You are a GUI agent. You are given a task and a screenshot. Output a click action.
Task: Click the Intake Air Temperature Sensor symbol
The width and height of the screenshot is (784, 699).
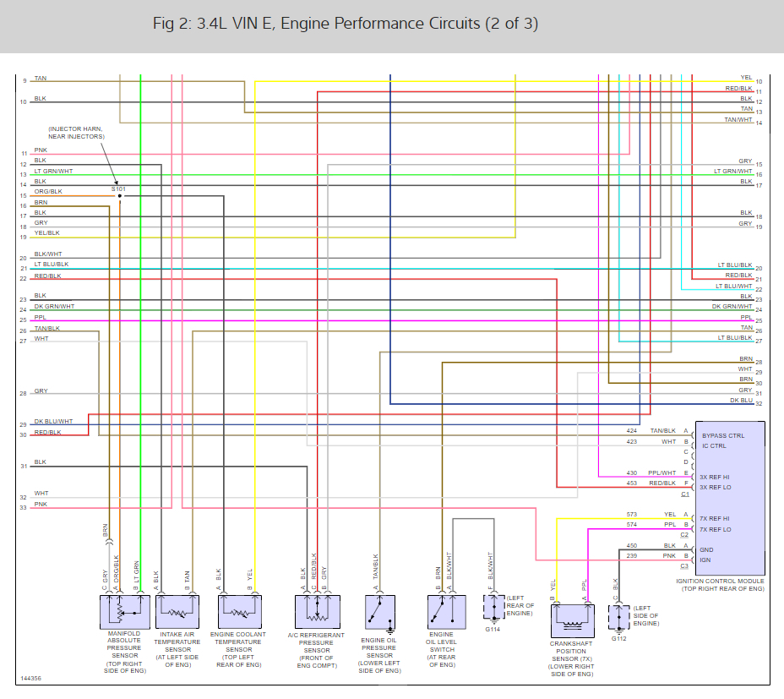(177, 611)
